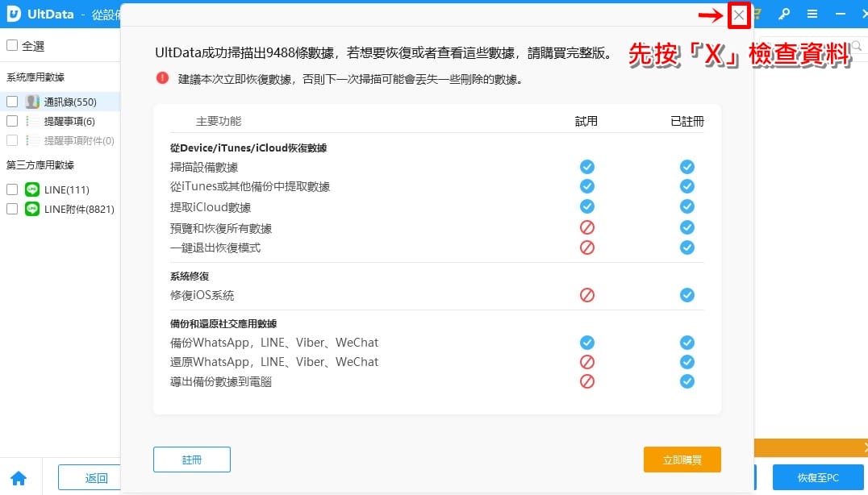Screen dimensions: 868x495
Task: Click trial checkmark for 提取iCloud數據
Action: click(x=586, y=206)
